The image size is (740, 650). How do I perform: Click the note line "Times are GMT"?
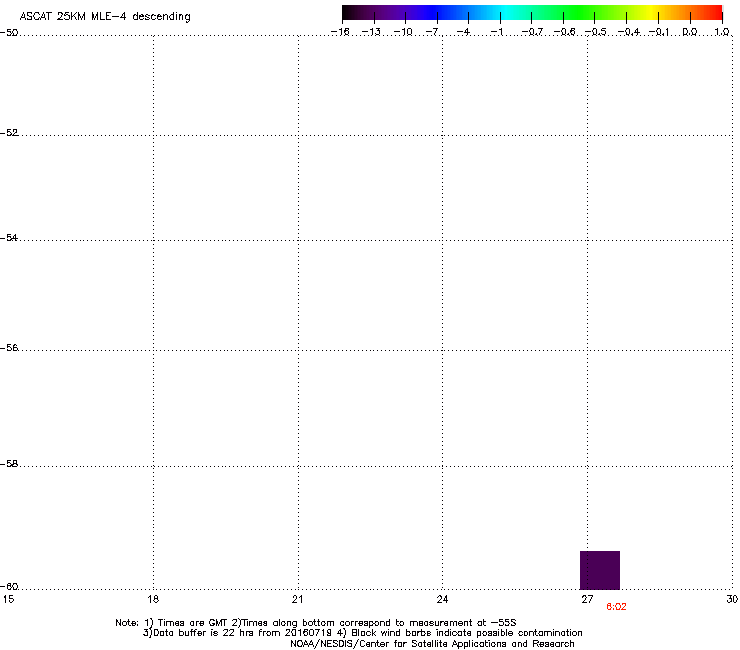(193, 623)
